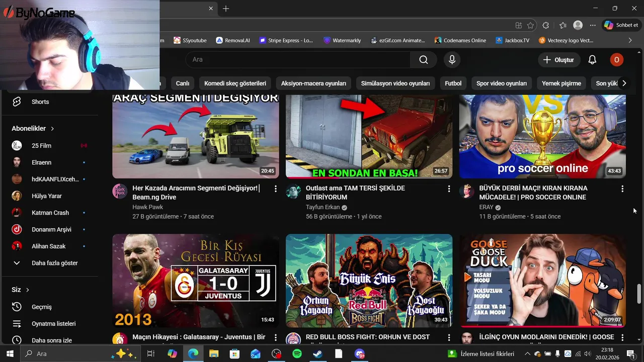The height and width of the screenshot is (362, 644).
Task: Select the Komedi skeç gösterileri chip
Action: click(x=235, y=83)
